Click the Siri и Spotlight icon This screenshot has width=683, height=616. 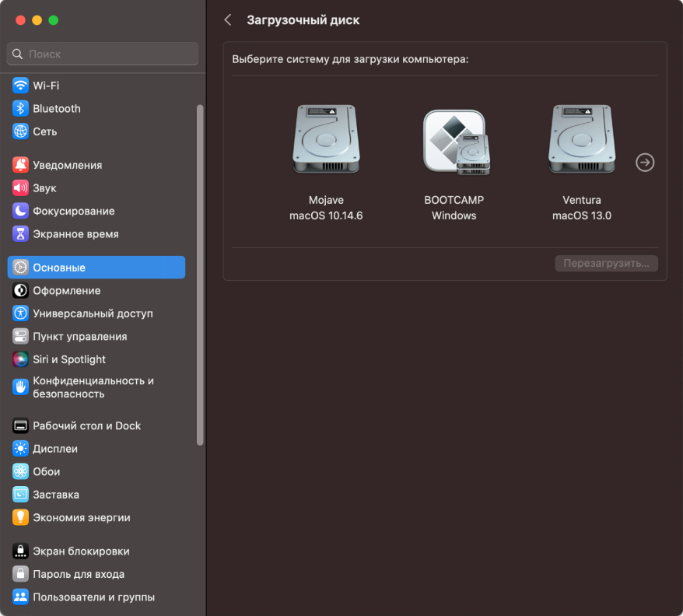20,359
